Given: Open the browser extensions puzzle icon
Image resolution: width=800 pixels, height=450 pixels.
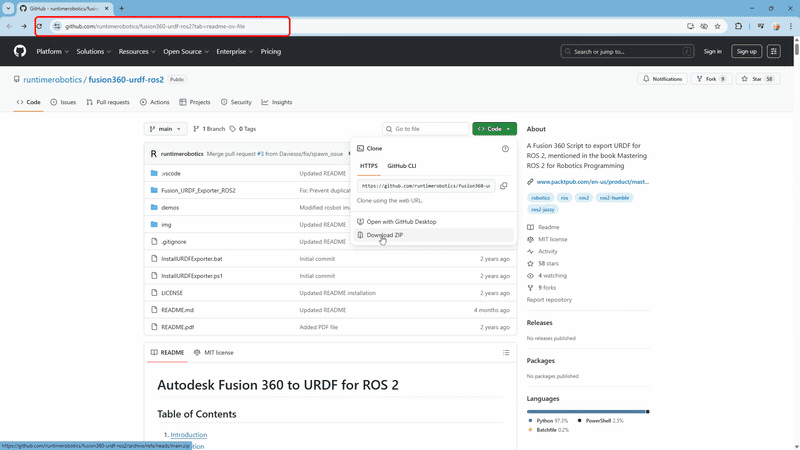Looking at the screenshot, I should click(738, 26).
